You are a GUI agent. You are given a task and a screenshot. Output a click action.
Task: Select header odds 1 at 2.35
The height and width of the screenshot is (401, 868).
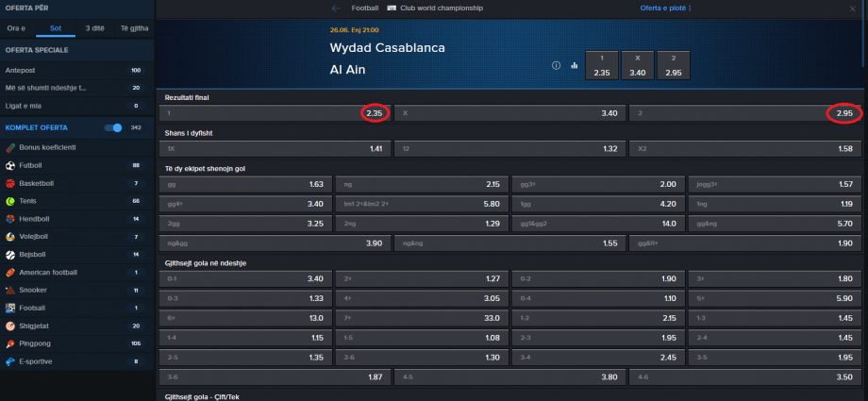[602, 65]
